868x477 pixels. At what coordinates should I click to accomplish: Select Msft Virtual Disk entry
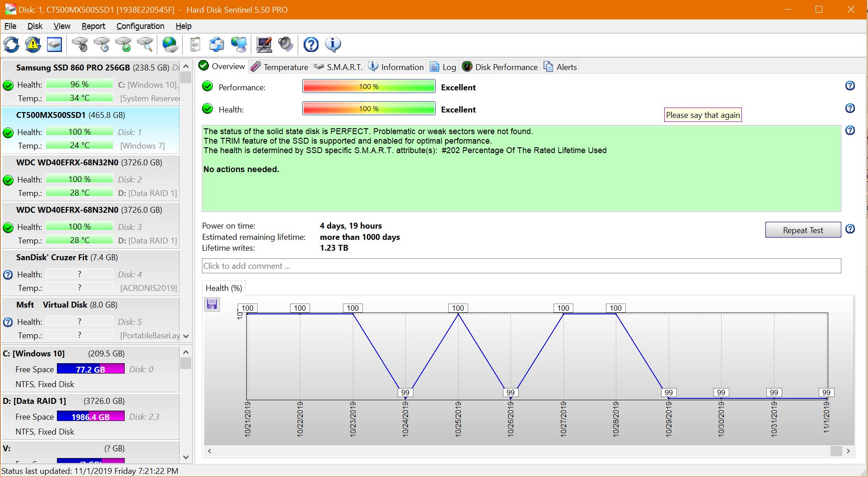pyautogui.click(x=91, y=320)
